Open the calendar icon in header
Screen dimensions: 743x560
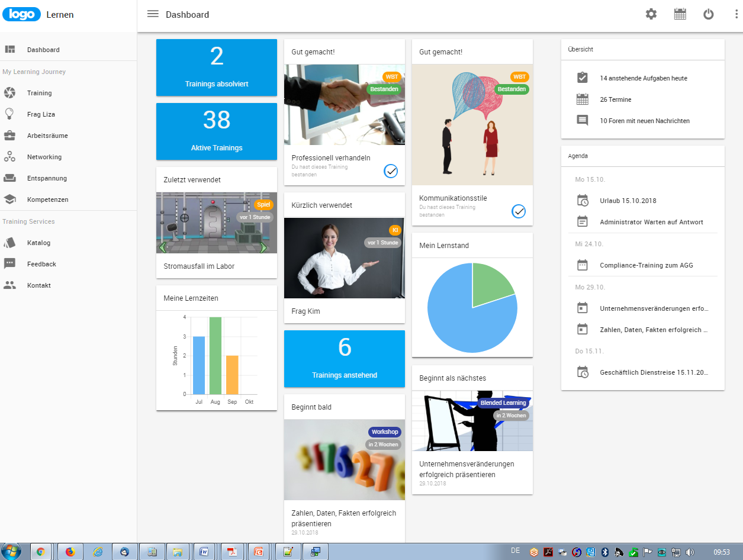point(680,14)
